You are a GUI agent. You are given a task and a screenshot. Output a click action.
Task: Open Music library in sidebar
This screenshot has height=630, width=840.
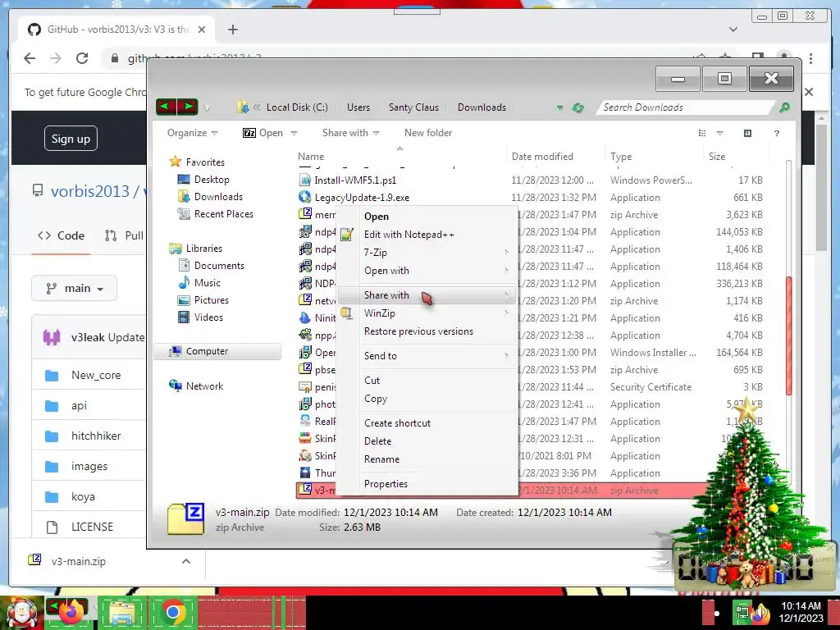point(208,283)
